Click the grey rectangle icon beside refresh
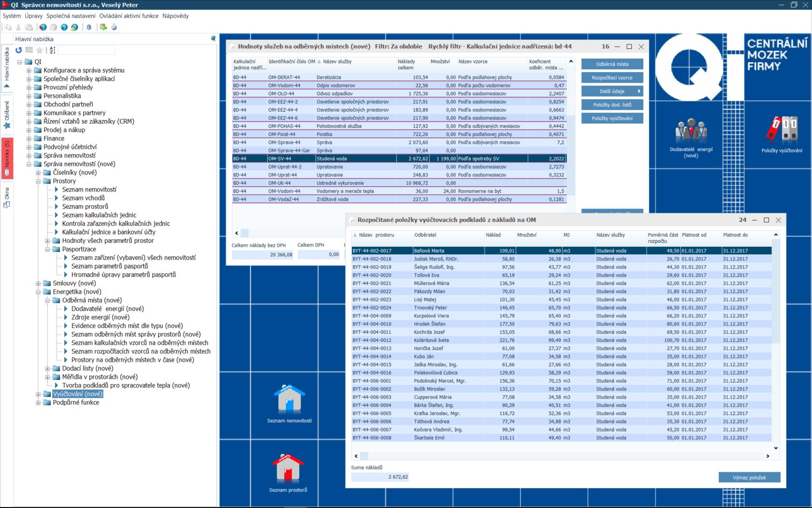The height and width of the screenshot is (508, 812). (x=29, y=50)
